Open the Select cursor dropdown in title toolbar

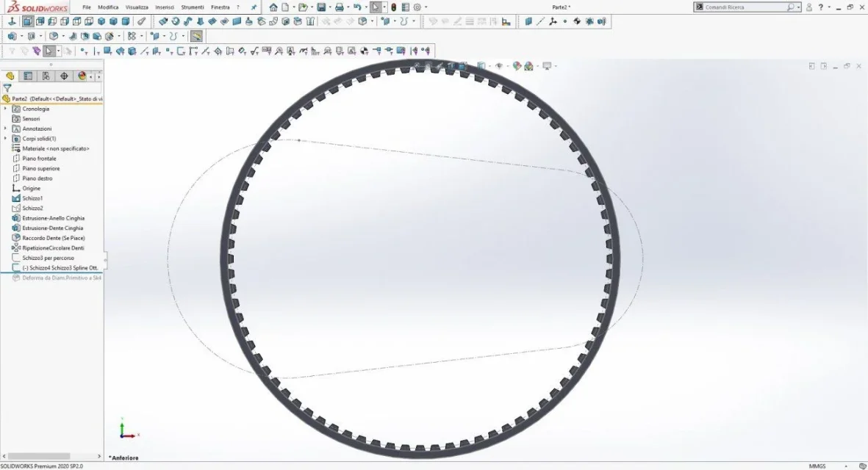point(384,7)
